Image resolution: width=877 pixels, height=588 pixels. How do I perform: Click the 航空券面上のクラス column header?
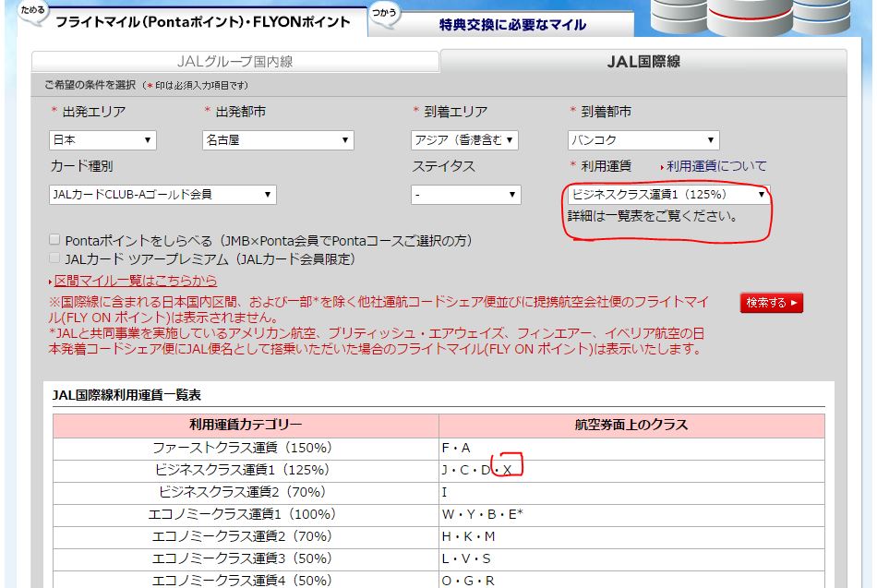tap(631, 426)
